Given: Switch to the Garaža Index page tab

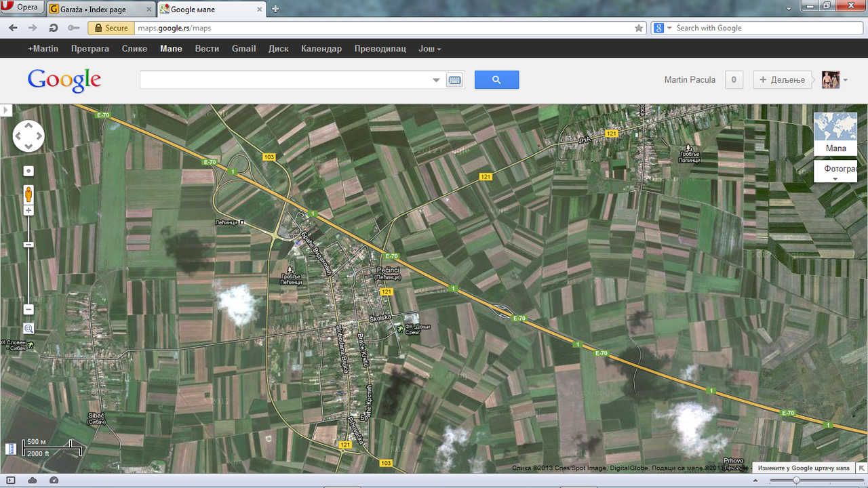Looking at the screenshot, I should coord(101,9).
